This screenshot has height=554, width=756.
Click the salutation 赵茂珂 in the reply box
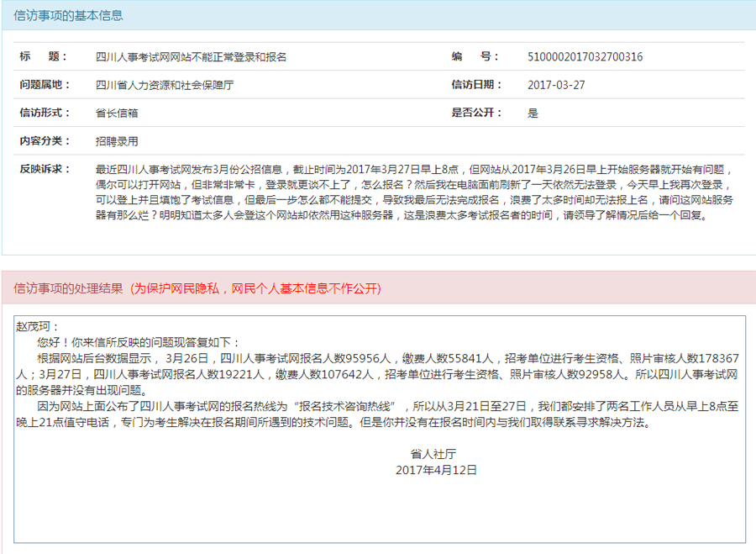click(x=38, y=327)
